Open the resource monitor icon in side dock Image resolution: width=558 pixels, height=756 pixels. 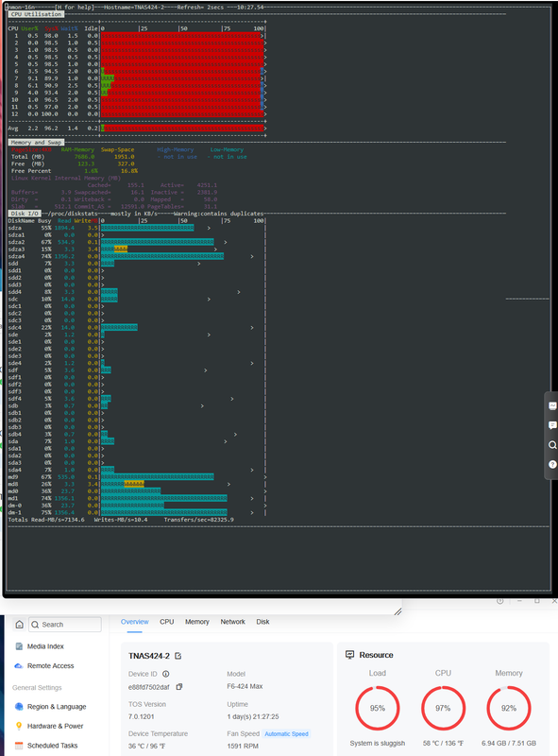pyautogui.click(x=552, y=406)
